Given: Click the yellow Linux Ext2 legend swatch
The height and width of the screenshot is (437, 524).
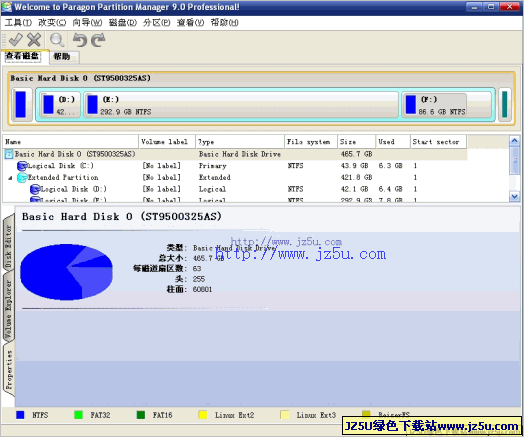Looking at the screenshot, I should (203, 415).
